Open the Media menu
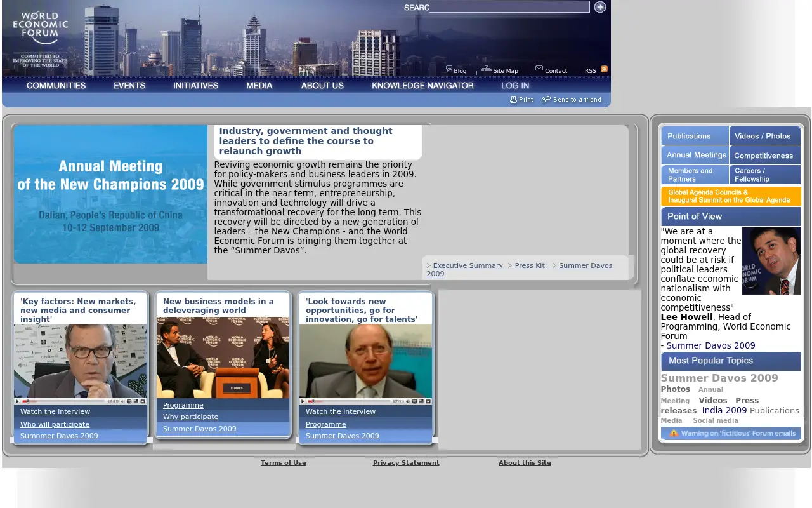This screenshot has width=812, height=508. pyautogui.click(x=259, y=86)
